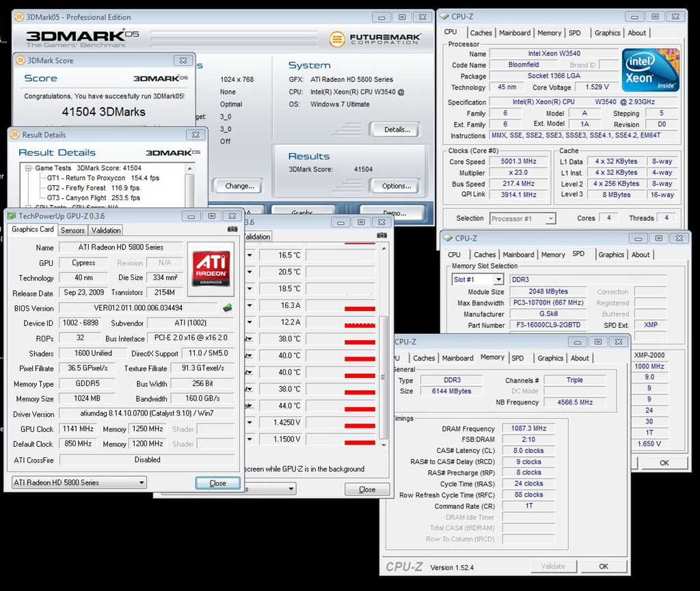Open the sensor dropdown arrow beside 20.5 °C
700x591 pixels.
point(250,272)
